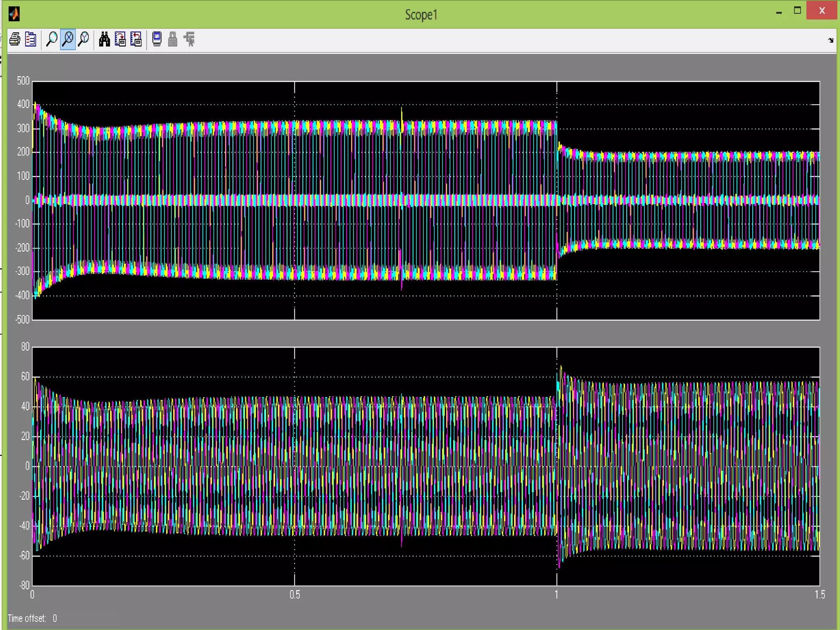Click the dock arrow at toolbar right

click(831, 40)
